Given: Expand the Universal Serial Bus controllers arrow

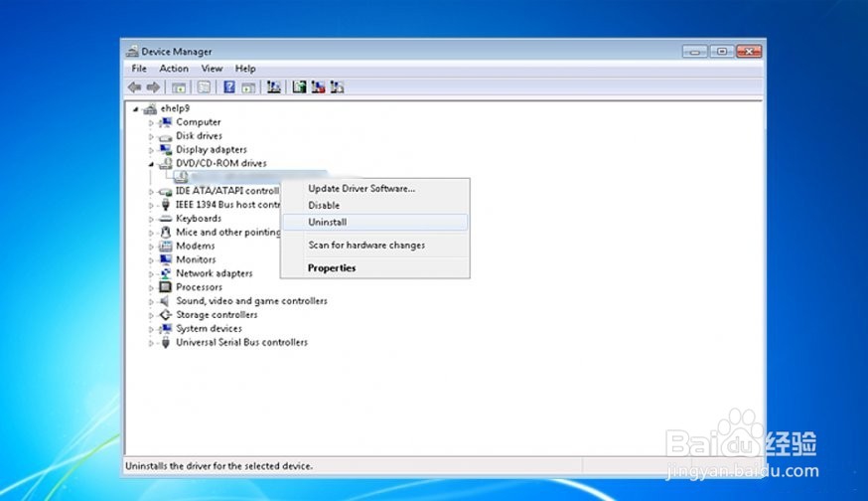Looking at the screenshot, I should pos(151,343).
